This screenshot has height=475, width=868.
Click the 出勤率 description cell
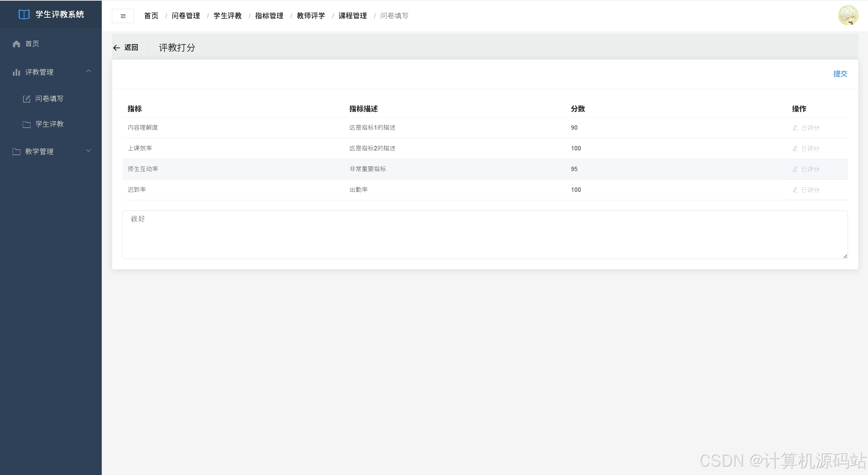[x=359, y=190]
